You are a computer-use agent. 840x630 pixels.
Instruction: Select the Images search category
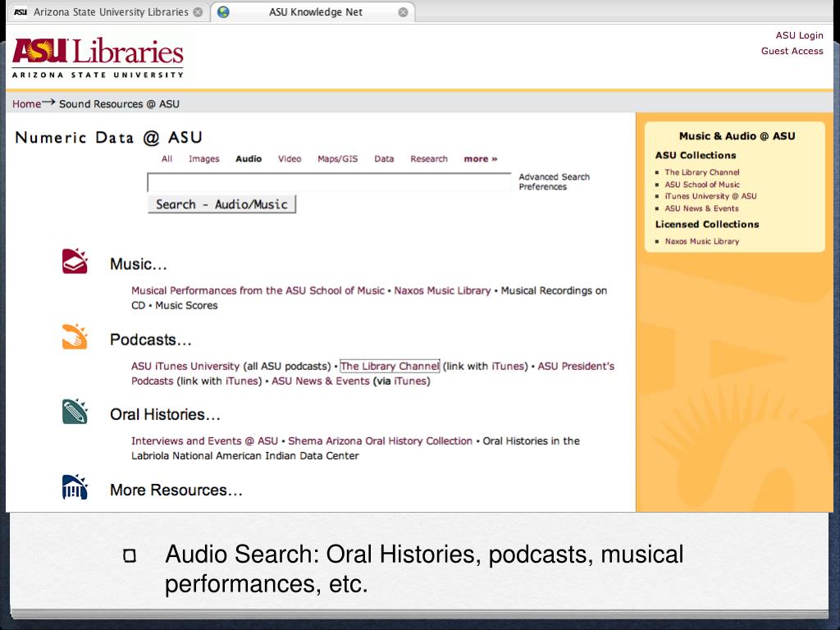pyautogui.click(x=203, y=158)
